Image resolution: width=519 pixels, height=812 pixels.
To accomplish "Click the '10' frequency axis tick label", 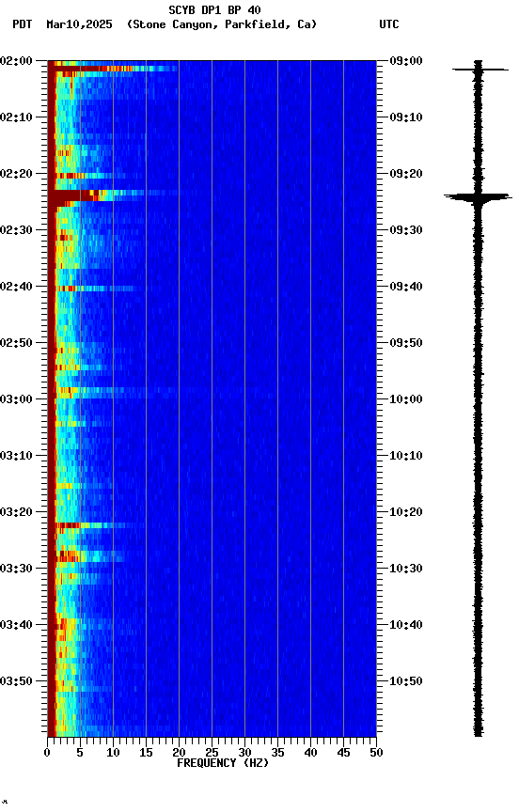I will coord(113,753).
